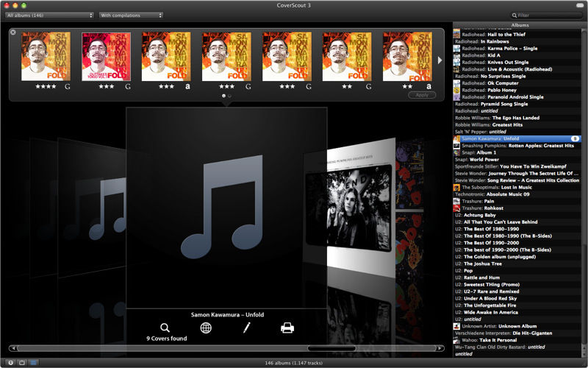Close the cover results panel with X
588x368 pixels.
click(x=13, y=32)
